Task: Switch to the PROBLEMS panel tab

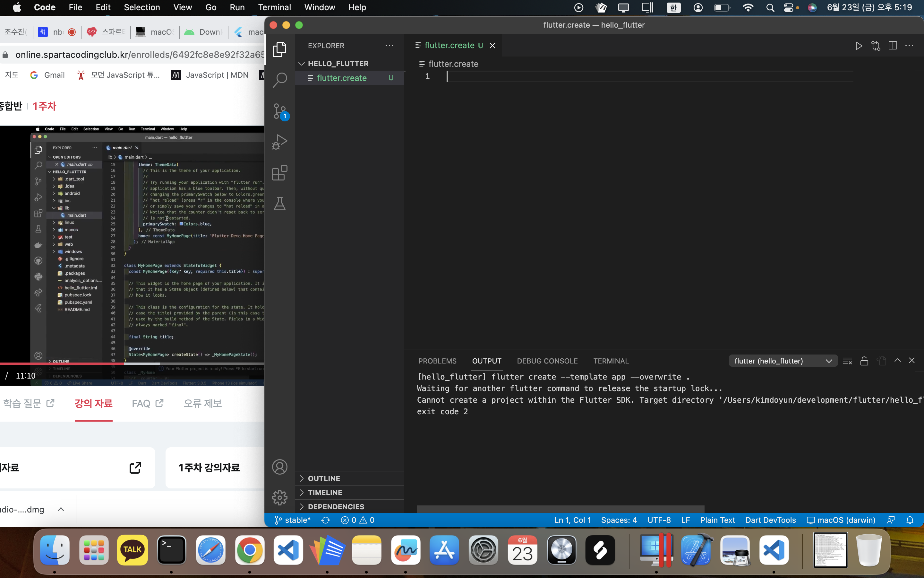Action: (437, 361)
